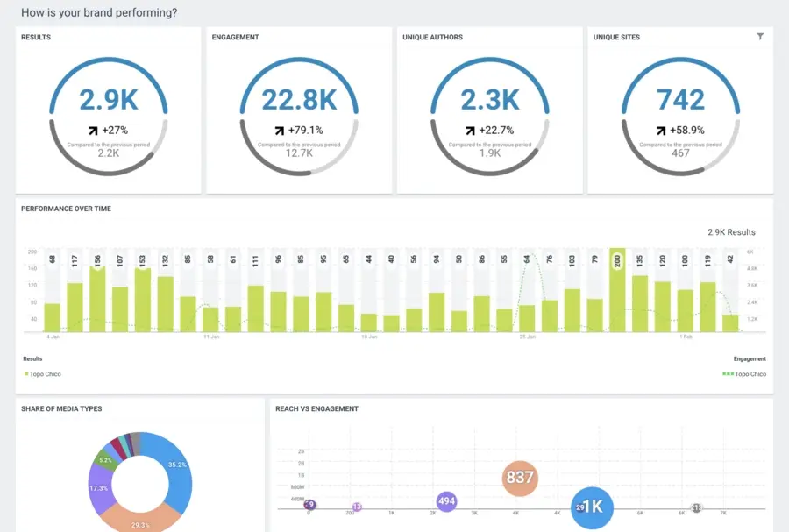This screenshot has width=789, height=532.
Task: Click the Unique Sites trend arrow icon
Action: click(660, 131)
